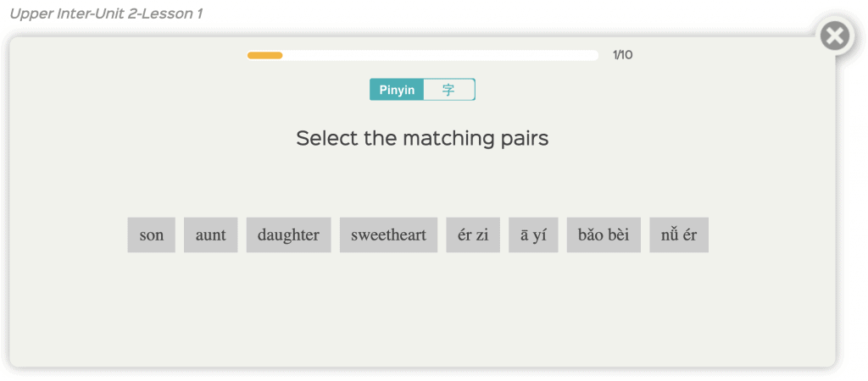This screenshot has width=868, height=381.
Task: Choose the "daughter" tile
Action: pyautogui.click(x=288, y=235)
